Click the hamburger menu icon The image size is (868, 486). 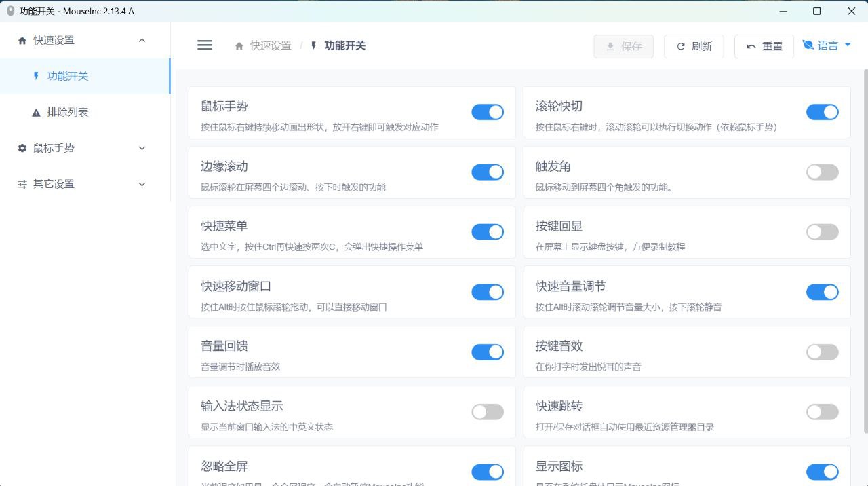pos(205,45)
